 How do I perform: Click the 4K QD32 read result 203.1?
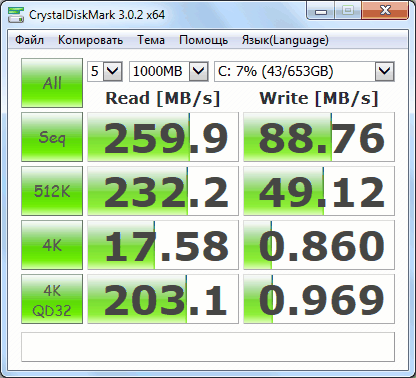(163, 299)
